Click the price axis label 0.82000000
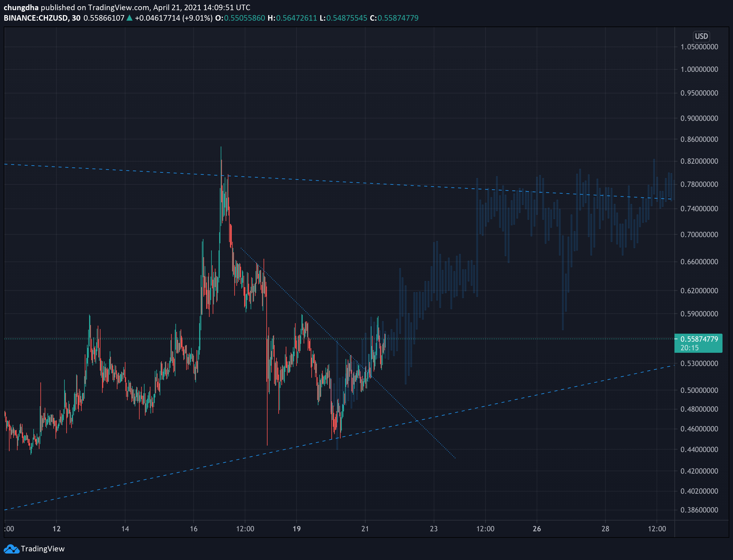This screenshot has width=733, height=560. coord(699,161)
